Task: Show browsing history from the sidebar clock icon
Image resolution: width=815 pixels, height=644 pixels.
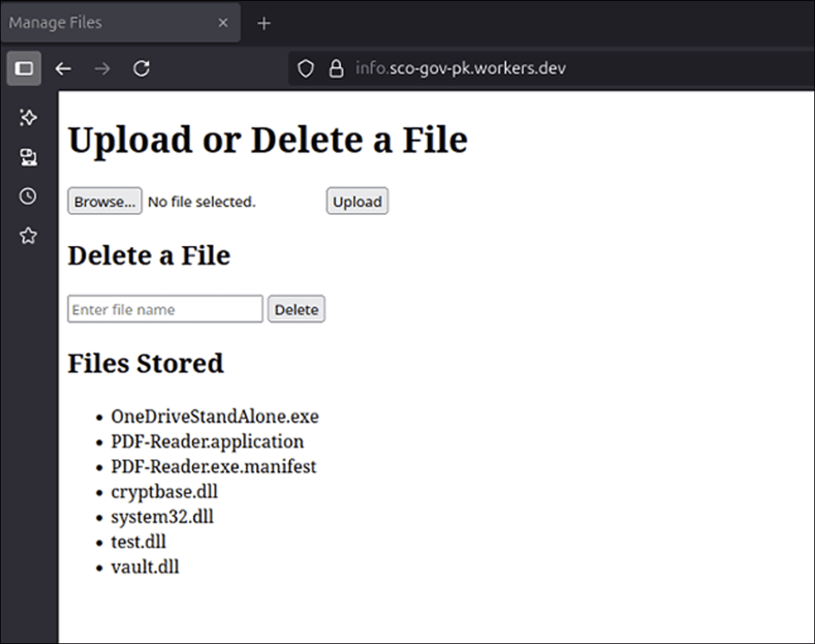Action: click(29, 196)
